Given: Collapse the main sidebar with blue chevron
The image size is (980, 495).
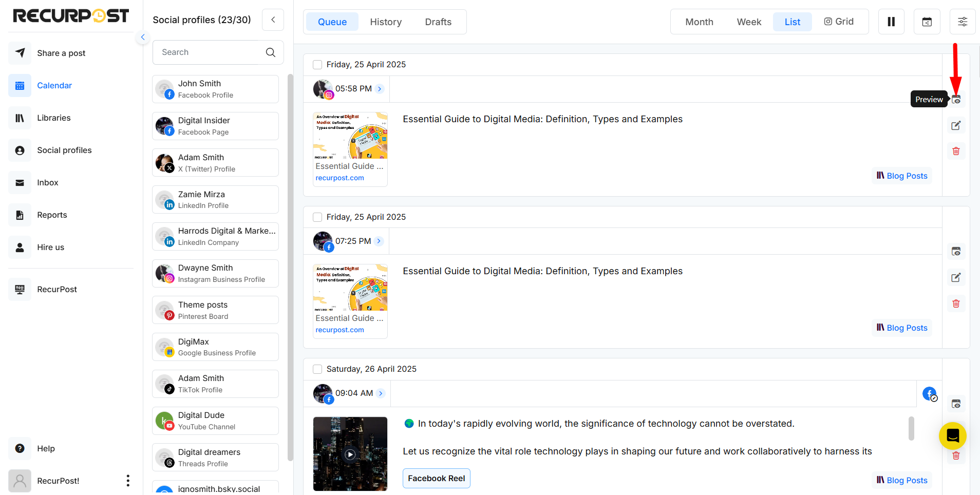Looking at the screenshot, I should tap(143, 37).
